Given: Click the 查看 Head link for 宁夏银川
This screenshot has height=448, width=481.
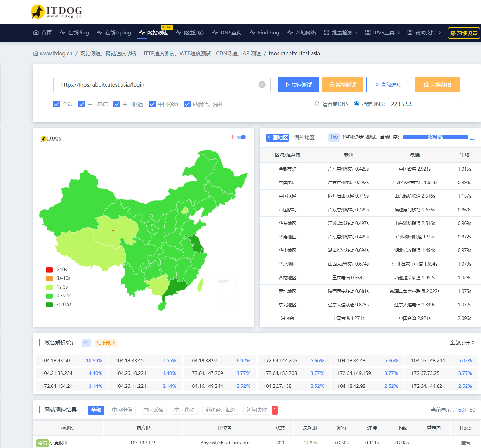Looking at the screenshot, I should point(465,443).
